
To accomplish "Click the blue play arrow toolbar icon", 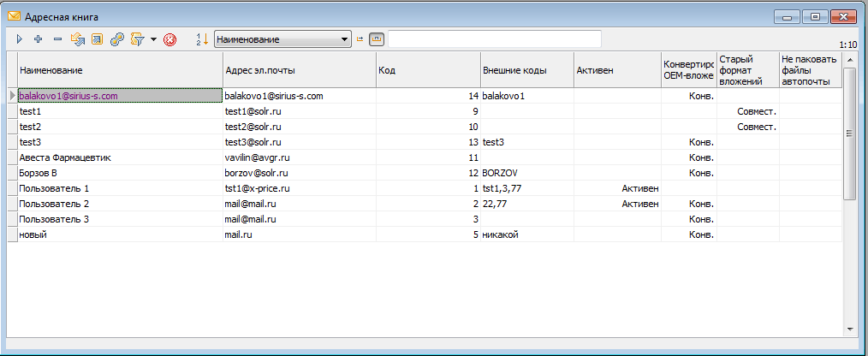I will 20,39.
